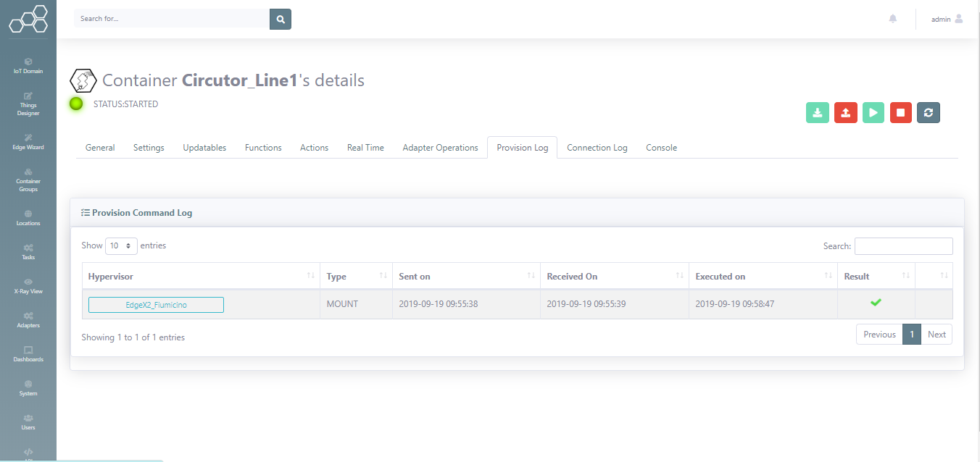
Task: Open the IoT Domain sidebar section
Action: [28, 67]
